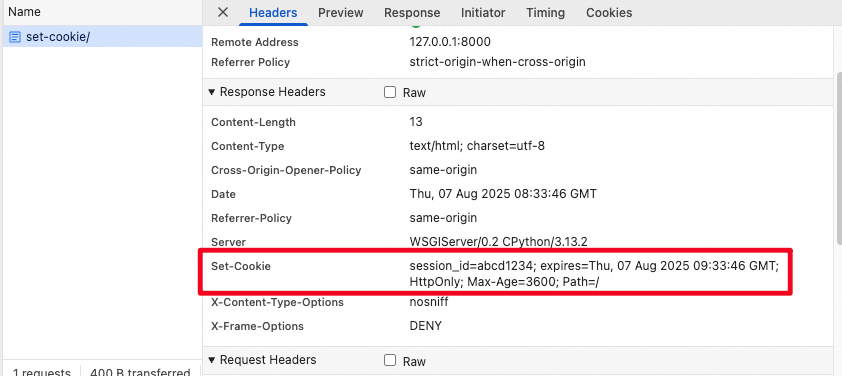Viewport: 842px width, 376px height.
Task: Click the Referrer-Policy header name
Action: coord(251,218)
